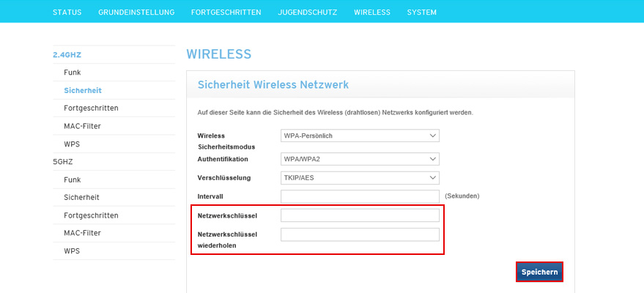
Task: Expand the Authentifikation dropdown
Action: coord(360,159)
